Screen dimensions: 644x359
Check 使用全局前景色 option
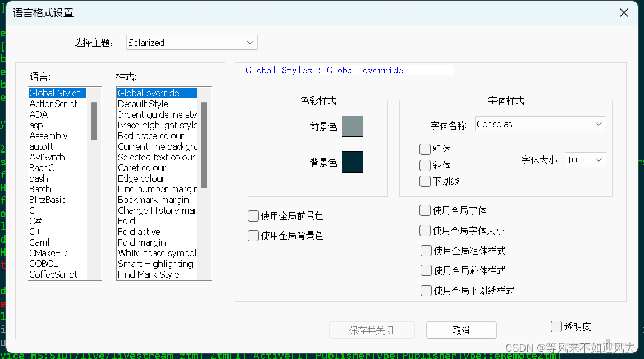point(253,215)
